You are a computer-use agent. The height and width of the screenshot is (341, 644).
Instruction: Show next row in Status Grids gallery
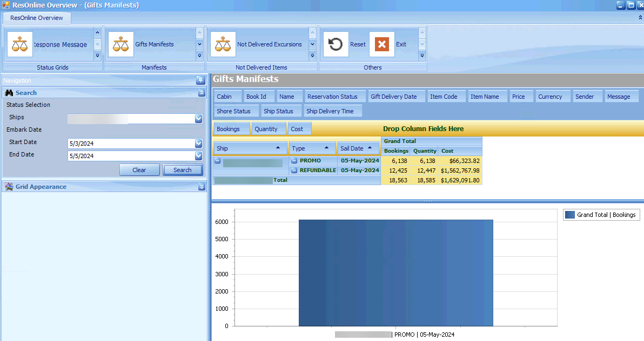97,44
